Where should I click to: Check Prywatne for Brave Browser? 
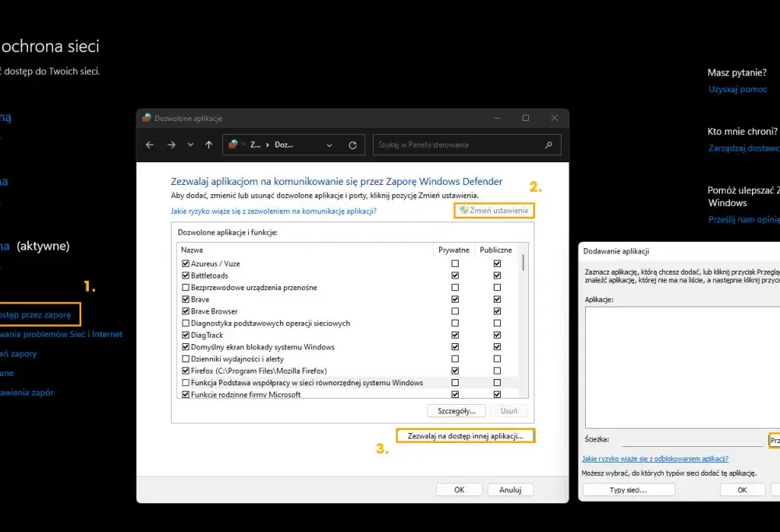pos(455,311)
